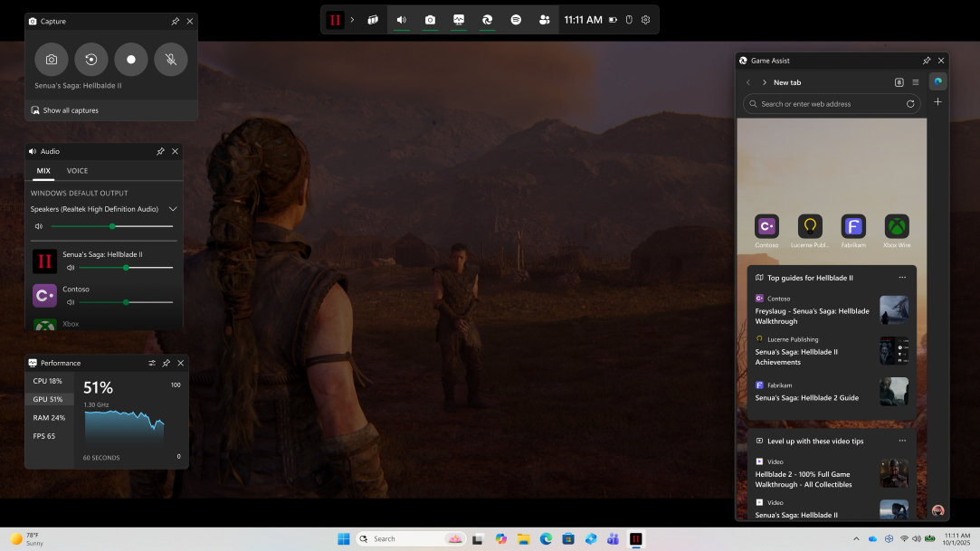Screen dimensions: 980x551
Task: Take a screenshot in the Capture widget
Action: coord(52,60)
